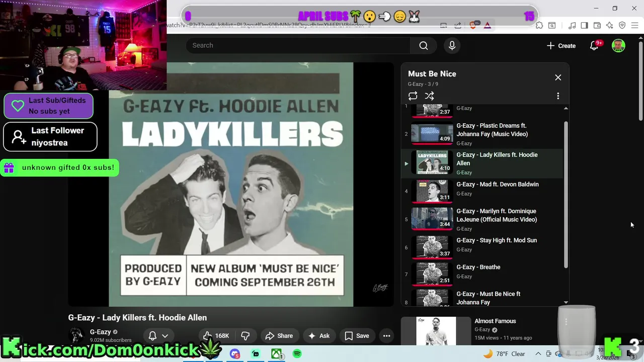Focus the YouTube search field
Image resolution: width=644 pixels, height=362 pixels.
(x=298, y=45)
